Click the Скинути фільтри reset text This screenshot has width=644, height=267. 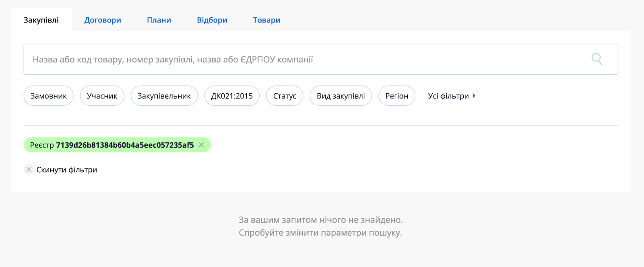[x=67, y=170]
